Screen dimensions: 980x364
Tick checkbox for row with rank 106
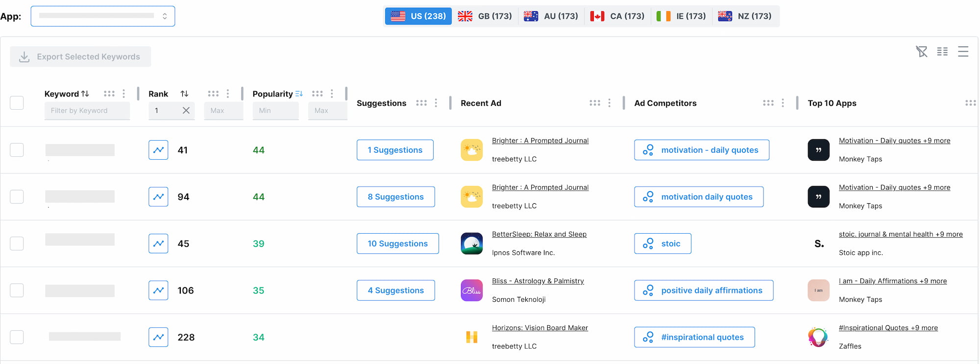pos(17,291)
